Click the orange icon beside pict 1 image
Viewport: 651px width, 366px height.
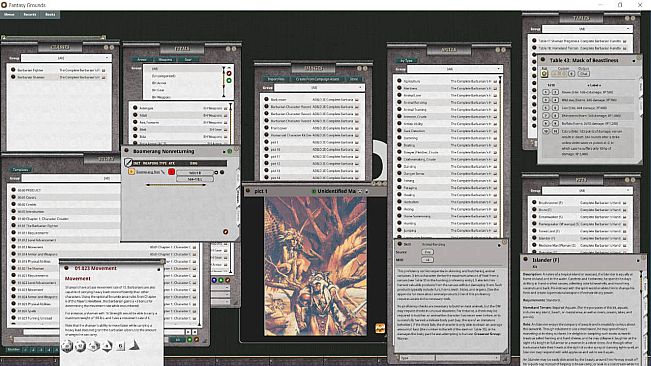(379, 328)
